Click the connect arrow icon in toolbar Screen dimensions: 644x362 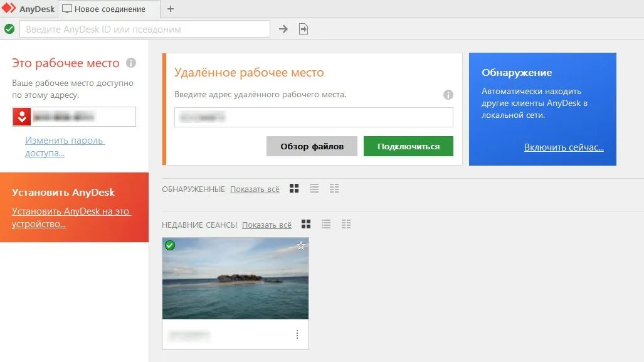pyautogui.click(x=283, y=29)
